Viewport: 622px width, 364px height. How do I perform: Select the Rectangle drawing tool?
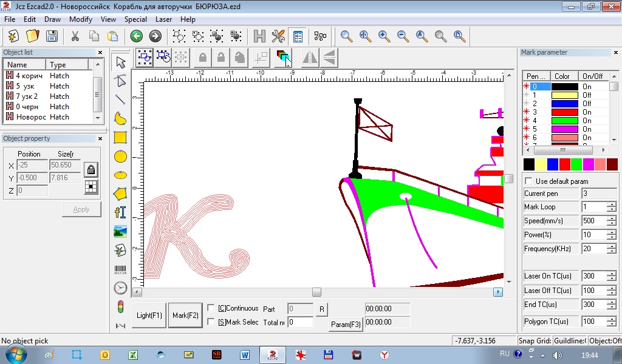[x=120, y=138]
